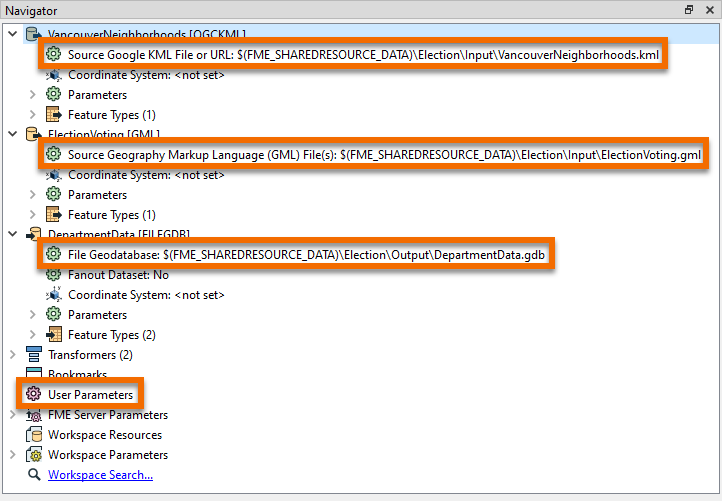
Task: Collapse the VancouverNeighborhoods [OGCKML] reader node
Action: pos(13,34)
